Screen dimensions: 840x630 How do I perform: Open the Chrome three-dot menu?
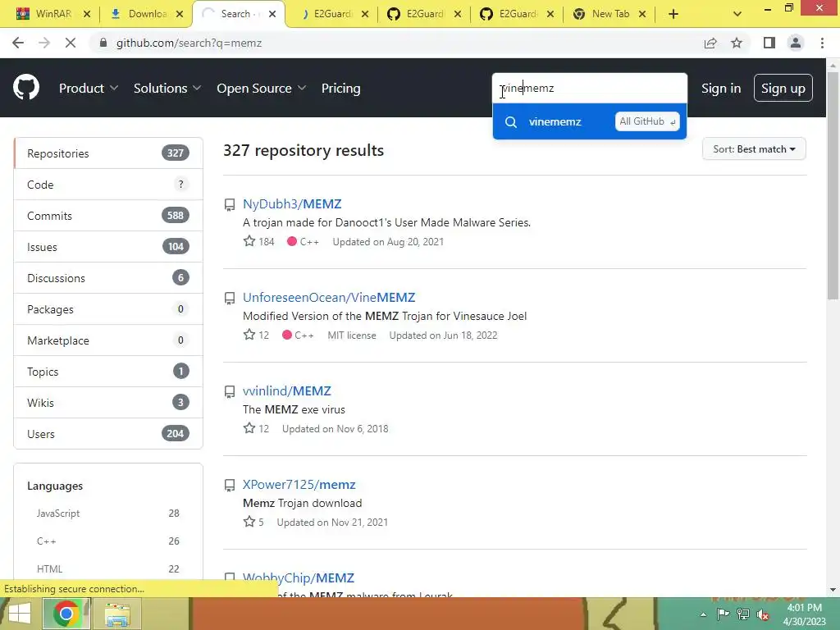point(822,43)
